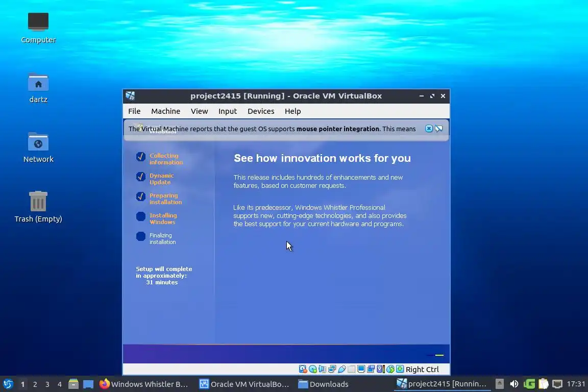Switch to workspace 1
Screen dimensions: 588x392
[23, 384]
